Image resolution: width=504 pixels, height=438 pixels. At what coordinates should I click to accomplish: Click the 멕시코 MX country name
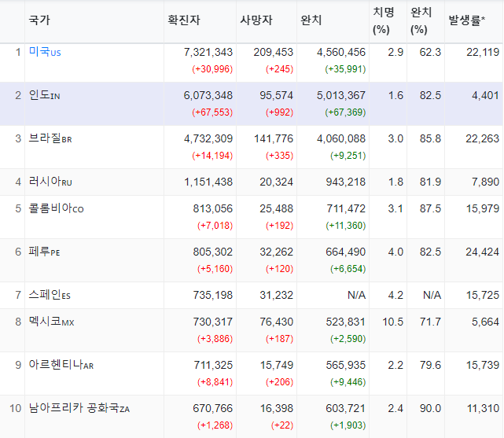pos(51,322)
